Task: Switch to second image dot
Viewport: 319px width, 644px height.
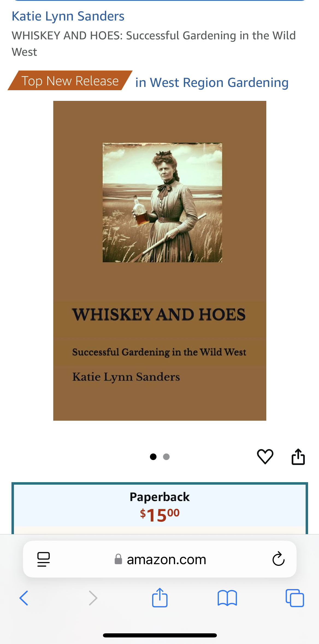Action: (x=166, y=457)
